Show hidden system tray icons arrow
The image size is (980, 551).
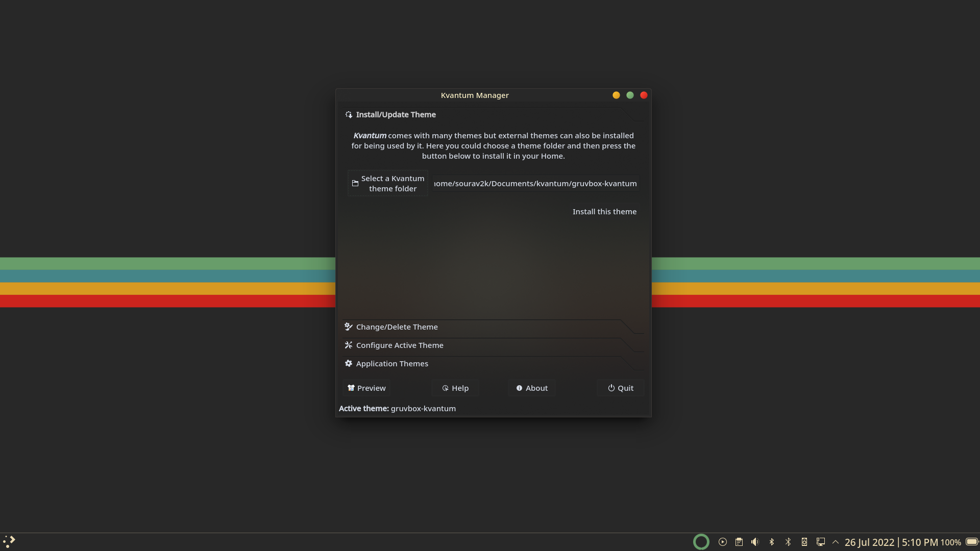point(836,542)
